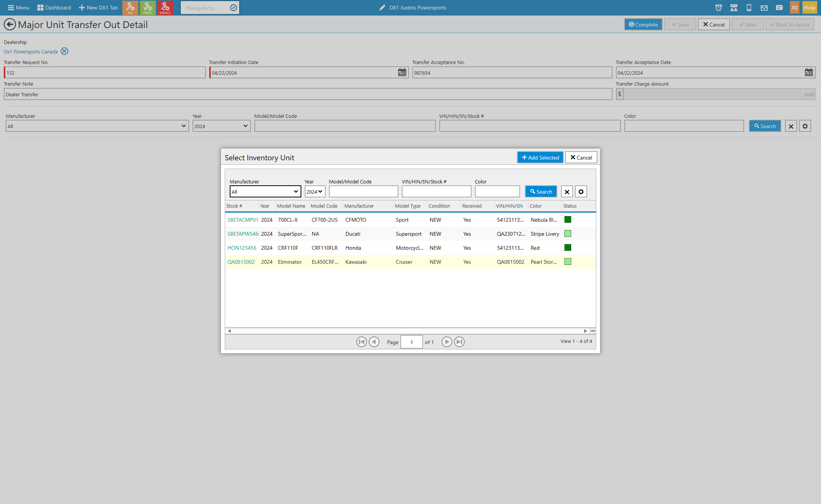The image size is (821, 504).
Task: Open the SERVICE module icon
Action: (165, 8)
